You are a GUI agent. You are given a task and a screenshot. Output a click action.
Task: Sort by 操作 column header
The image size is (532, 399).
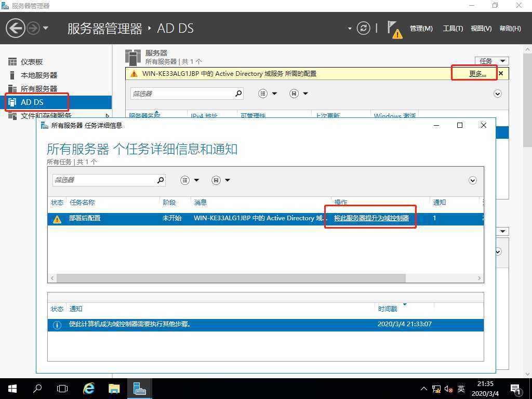pyautogui.click(x=341, y=203)
